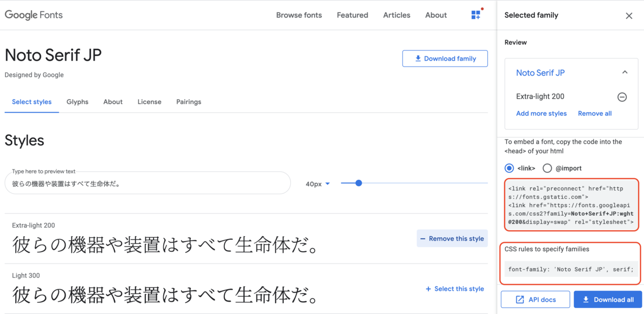Screen dimensions: 644x314
Task: Remove Extra-light 200 with minus circle icon
Action: pos(622,97)
